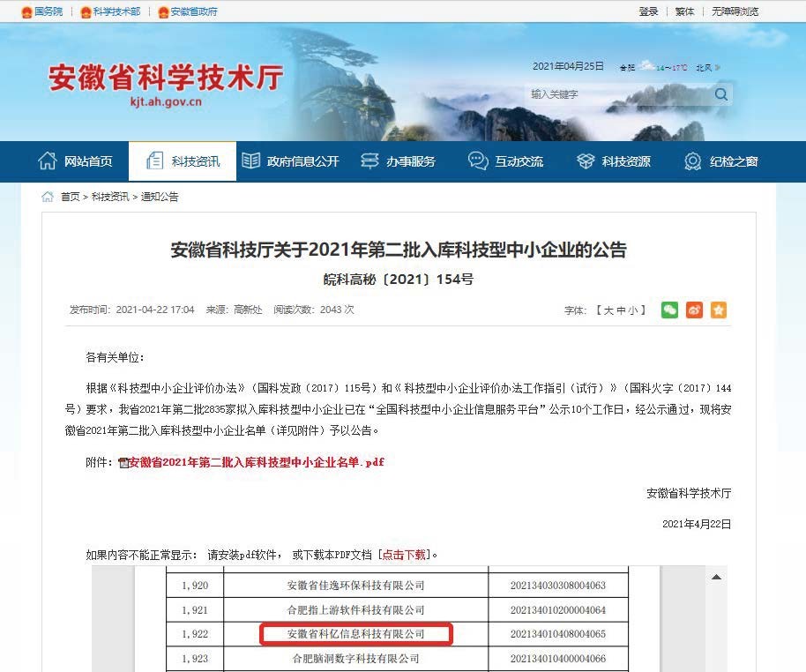Click the home icon in breadcrumb
The image size is (806, 672).
48,197
